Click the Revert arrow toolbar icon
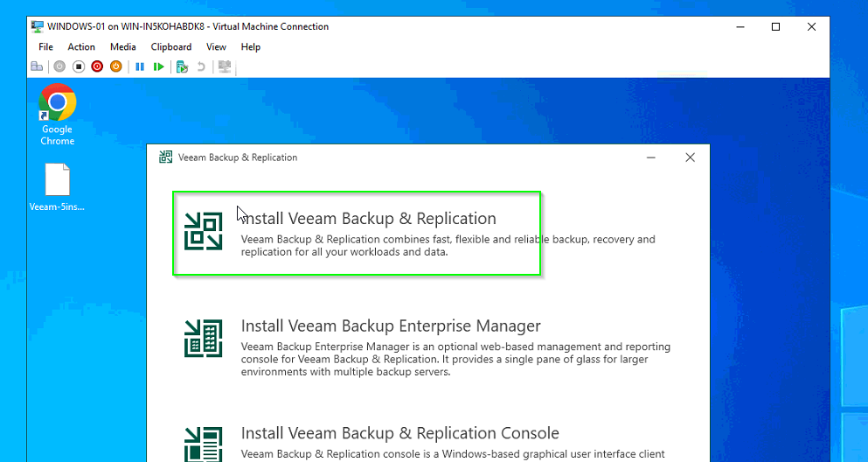 pos(201,67)
